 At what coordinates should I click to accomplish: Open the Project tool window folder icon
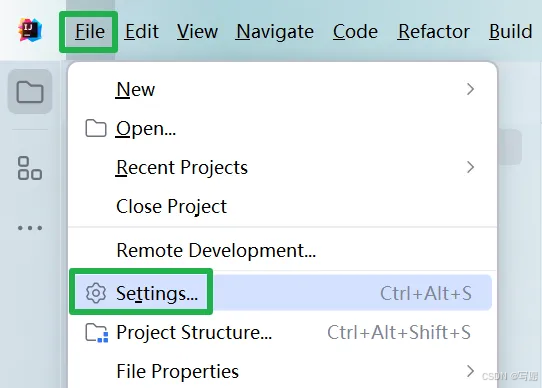tap(30, 92)
